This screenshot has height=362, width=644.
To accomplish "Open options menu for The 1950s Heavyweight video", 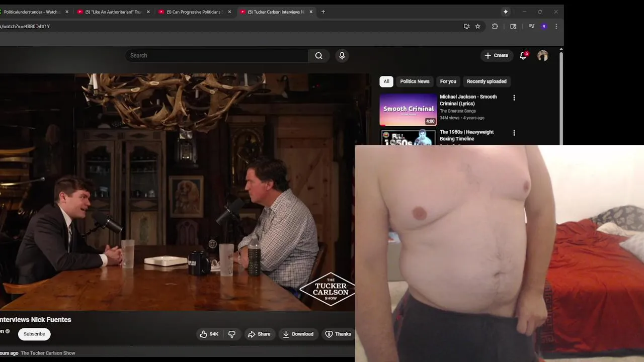I will 514,133.
